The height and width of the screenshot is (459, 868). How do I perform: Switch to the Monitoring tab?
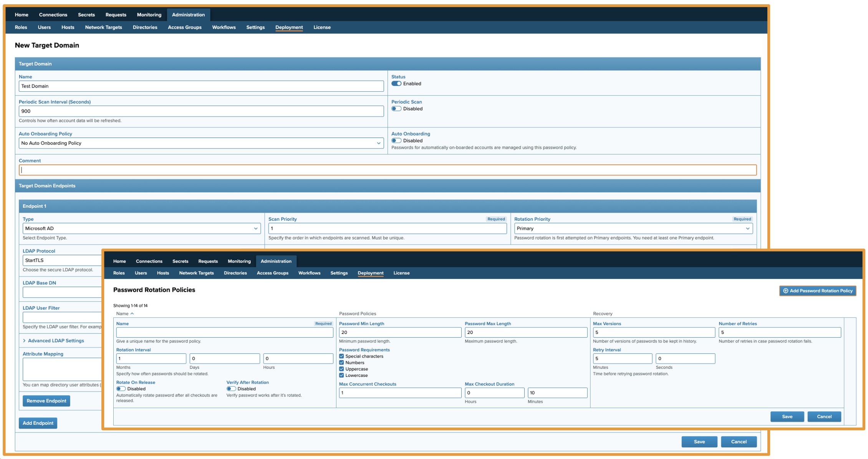(149, 15)
